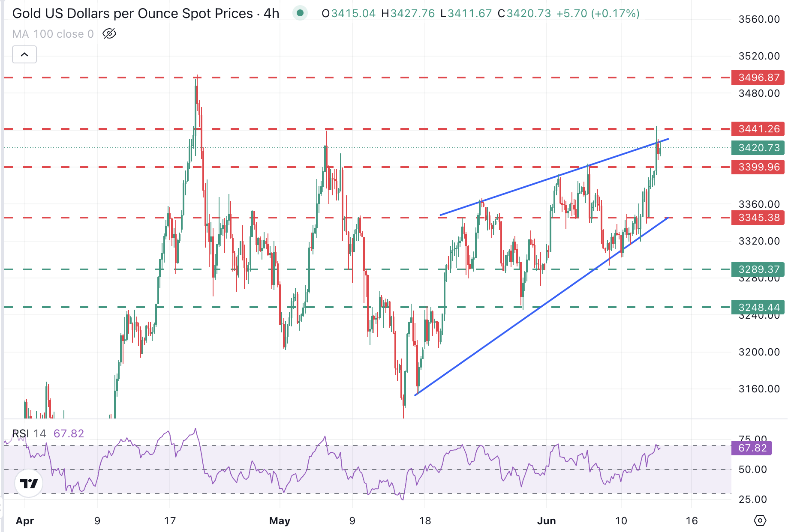The height and width of the screenshot is (532, 788).
Task: Collapse the indicator legend with the chevron
Action: click(x=24, y=55)
